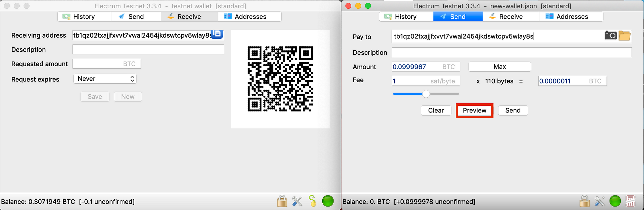Click the '+0.0999978 unconfirmed' balance text

pos(434,202)
